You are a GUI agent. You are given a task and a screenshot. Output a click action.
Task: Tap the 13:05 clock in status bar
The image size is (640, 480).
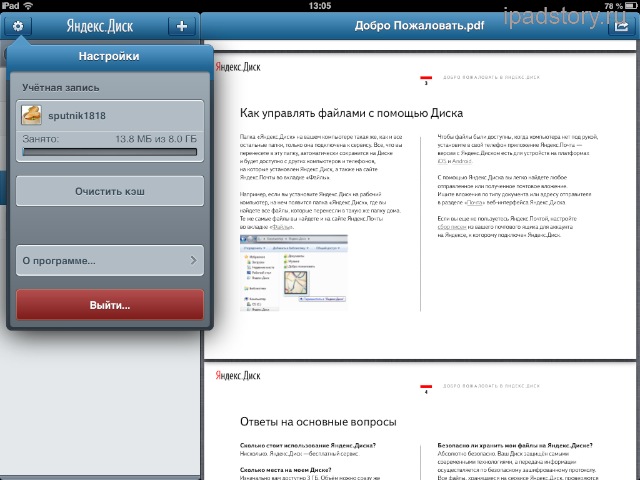320,6
